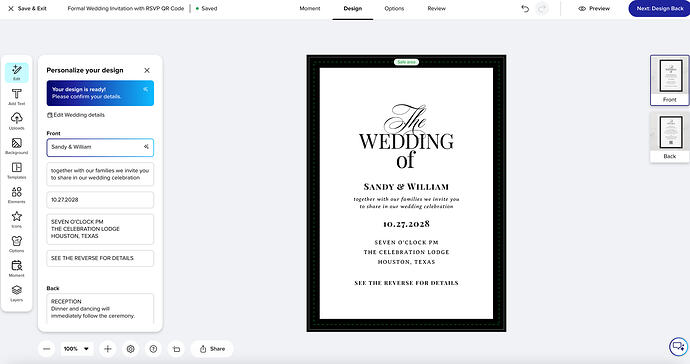The image size is (690, 364).
Task: Open the Background panel
Action: pyautogui.click(x=17, y=146)
